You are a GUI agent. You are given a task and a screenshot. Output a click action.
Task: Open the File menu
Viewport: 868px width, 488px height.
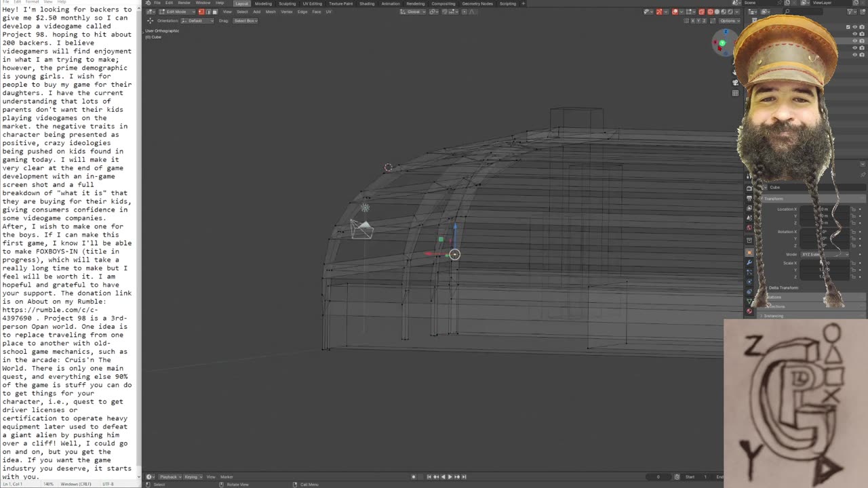[157, 3]
